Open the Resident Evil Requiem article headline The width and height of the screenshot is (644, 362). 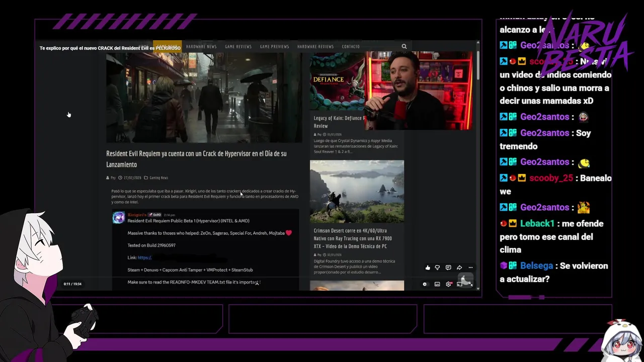(196, 159)
